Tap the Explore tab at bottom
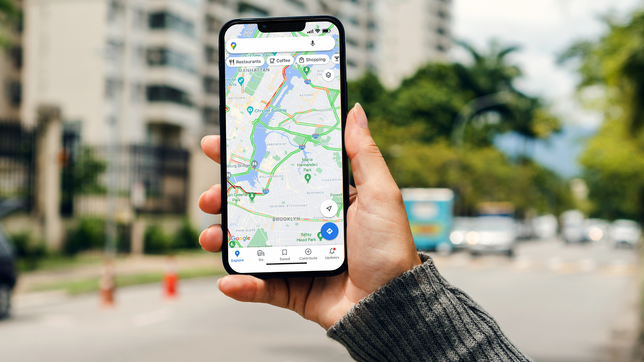The height and width of the screenshot is (362, 644). click(237, 255)
